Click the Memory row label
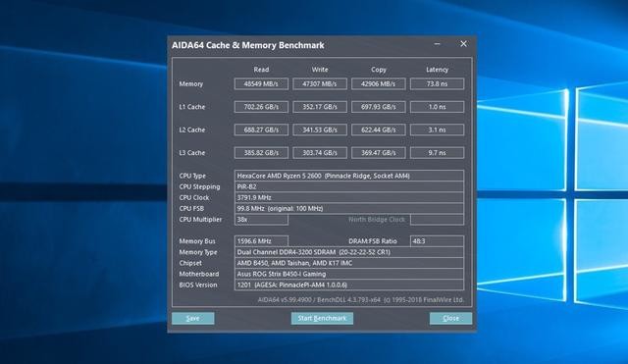 pyautogui.click(x=191, y=84)
